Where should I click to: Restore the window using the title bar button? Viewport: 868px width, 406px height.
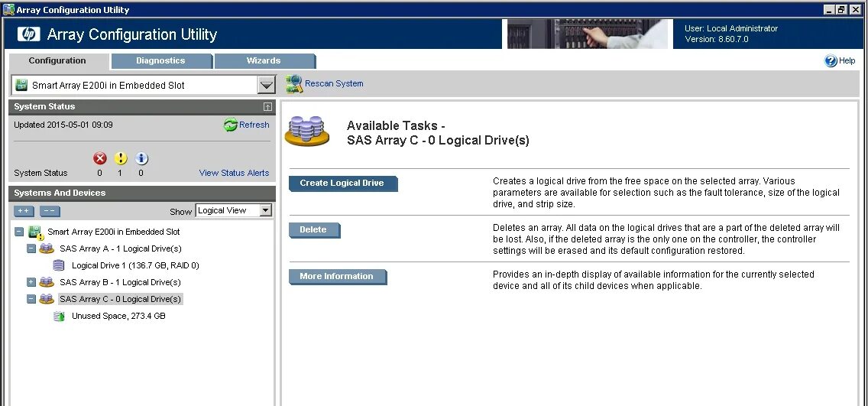(x=840, y=9)
